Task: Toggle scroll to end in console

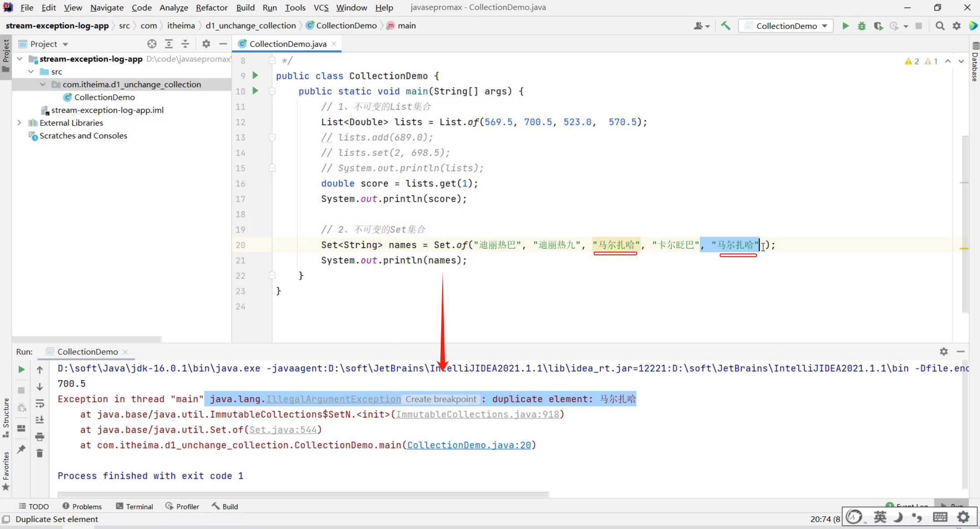Action: [39, 420]
